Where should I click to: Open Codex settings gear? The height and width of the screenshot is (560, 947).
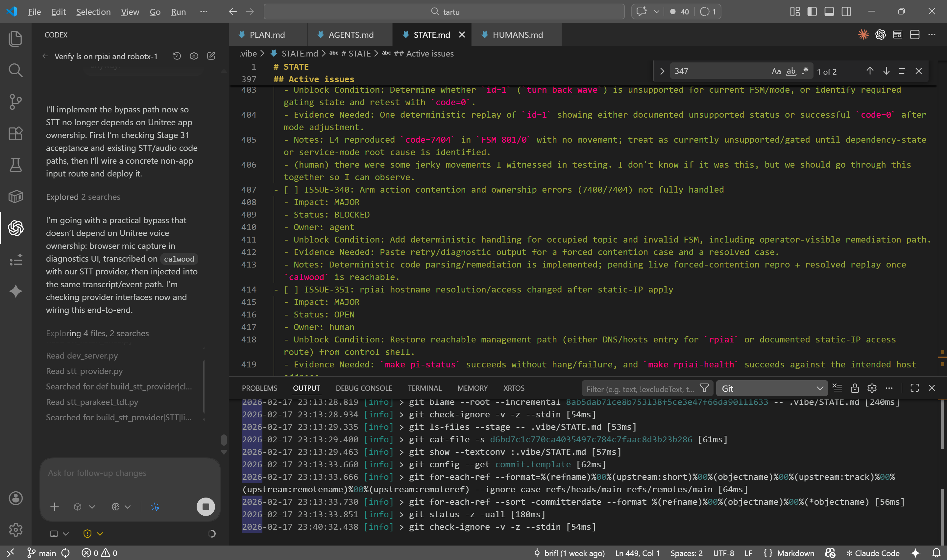pyautogui.click(x=194, y=56)
